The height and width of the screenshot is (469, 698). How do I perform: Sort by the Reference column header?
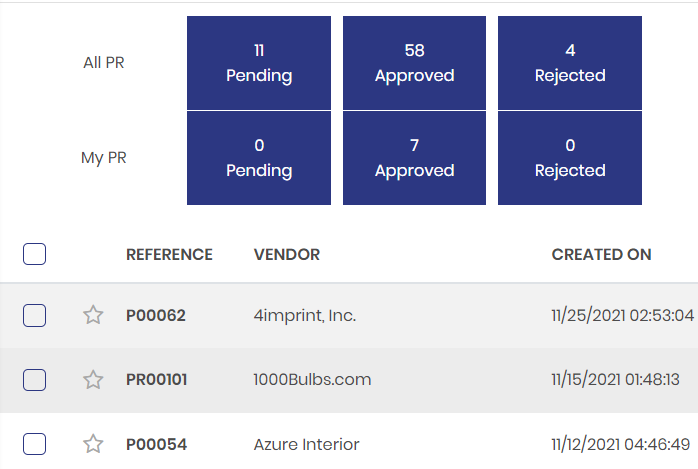pyautogui.click(x=169, y=255)
